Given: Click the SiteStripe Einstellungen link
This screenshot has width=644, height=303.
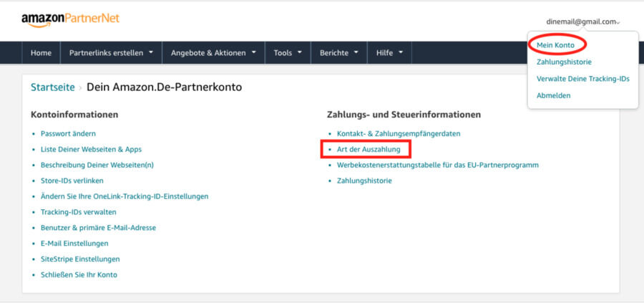Looking at the screenshot, I should click(x=80, y=259).
